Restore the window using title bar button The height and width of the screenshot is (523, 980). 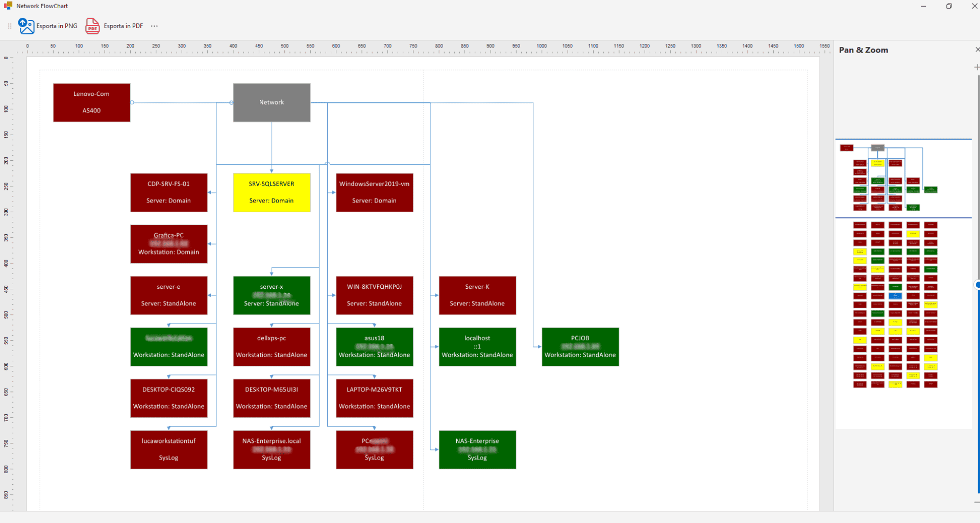tap(949, 6)
